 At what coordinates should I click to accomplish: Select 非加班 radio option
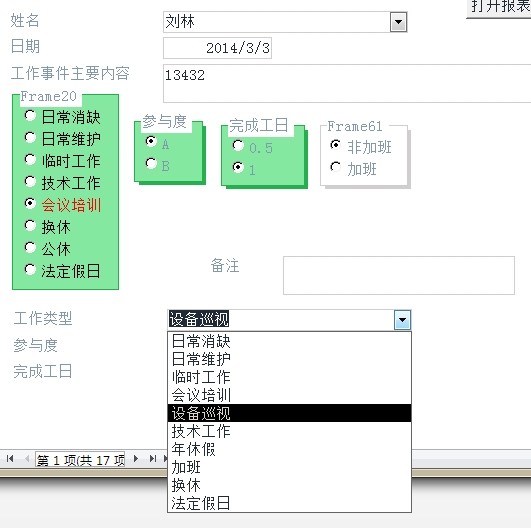pos(335,145)
